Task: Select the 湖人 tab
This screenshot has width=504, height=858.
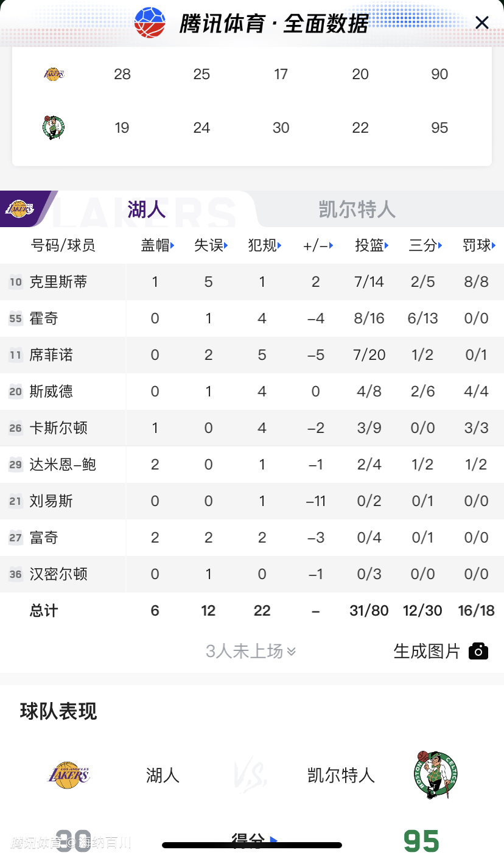Action: [147, 209]
